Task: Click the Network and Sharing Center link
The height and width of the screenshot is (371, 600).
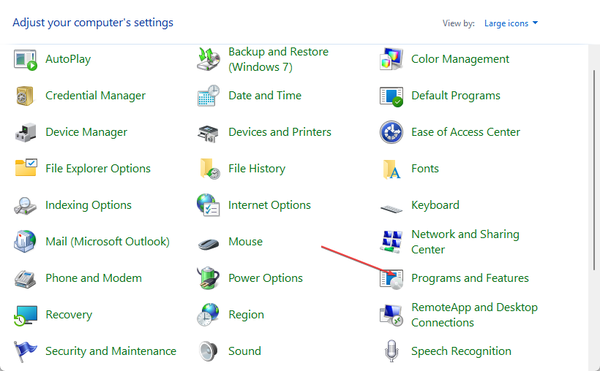Action: [465, 242]
